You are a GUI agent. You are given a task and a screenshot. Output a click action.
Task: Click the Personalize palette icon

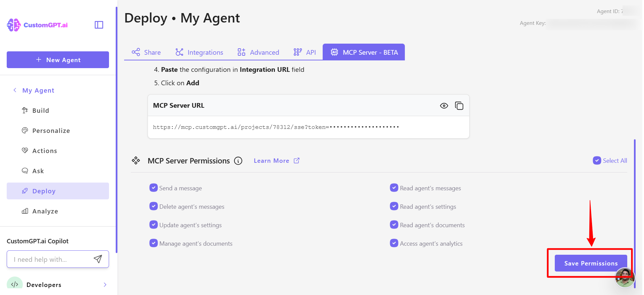(x=25, y=130)
